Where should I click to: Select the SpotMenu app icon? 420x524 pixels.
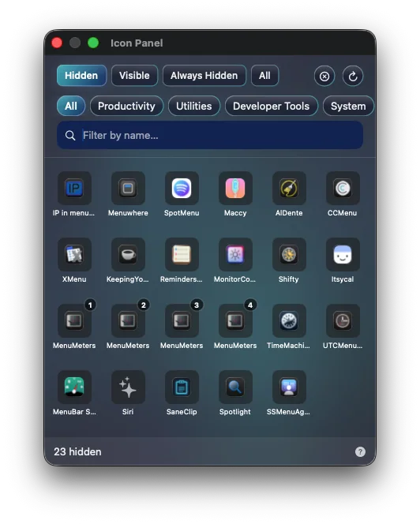pyautogui.click(x=182, y=188)
